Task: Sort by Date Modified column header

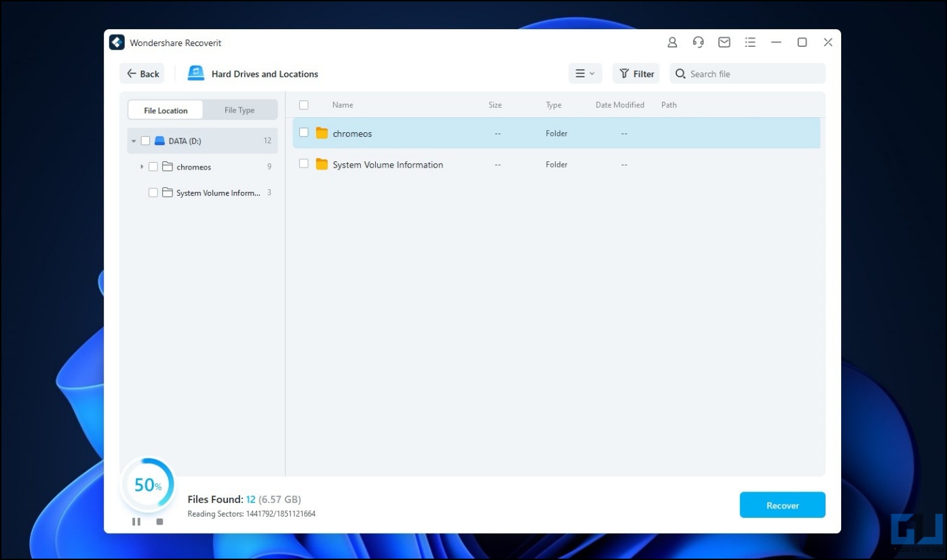Action: pos(620,105)
